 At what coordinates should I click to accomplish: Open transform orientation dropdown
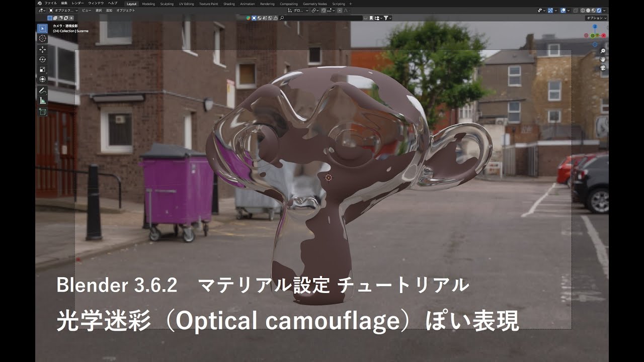297,11
